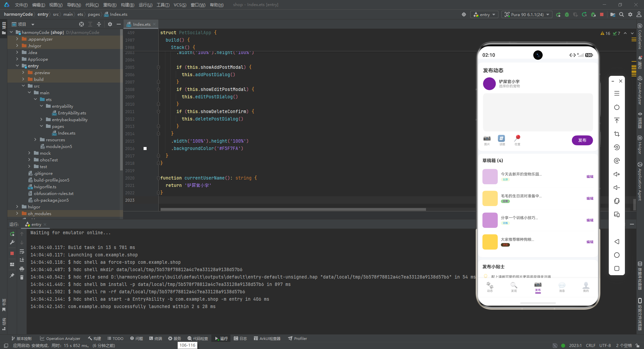Tap 编辑 for the 毛毛的生日派对 draft
This screenshot has width=644, height=349.
click(x=590, y=198)
